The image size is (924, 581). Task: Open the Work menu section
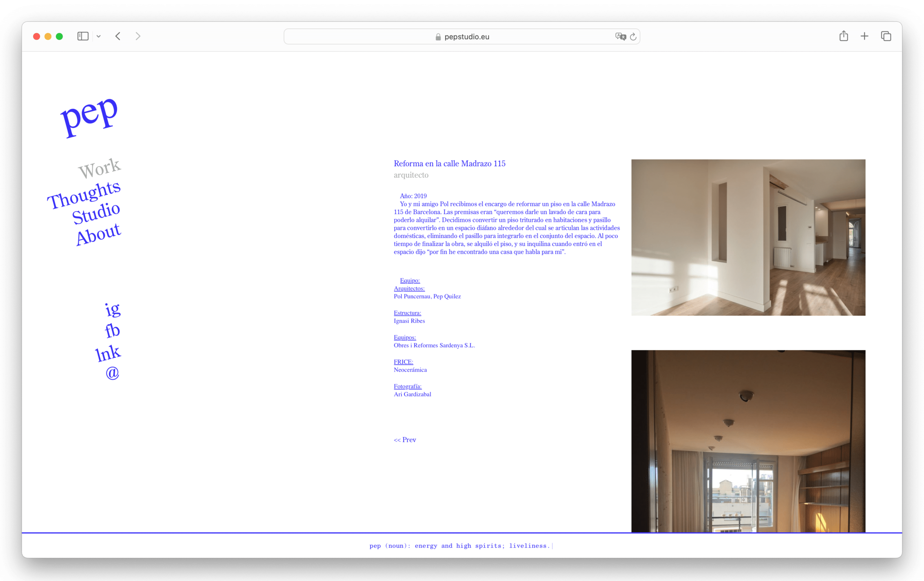[x=99, y=168]
